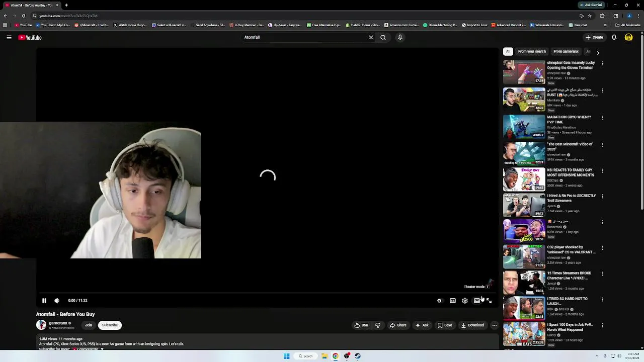The image size is (644, 362).
Task: Switch player to theater mode
Action: 476,301
